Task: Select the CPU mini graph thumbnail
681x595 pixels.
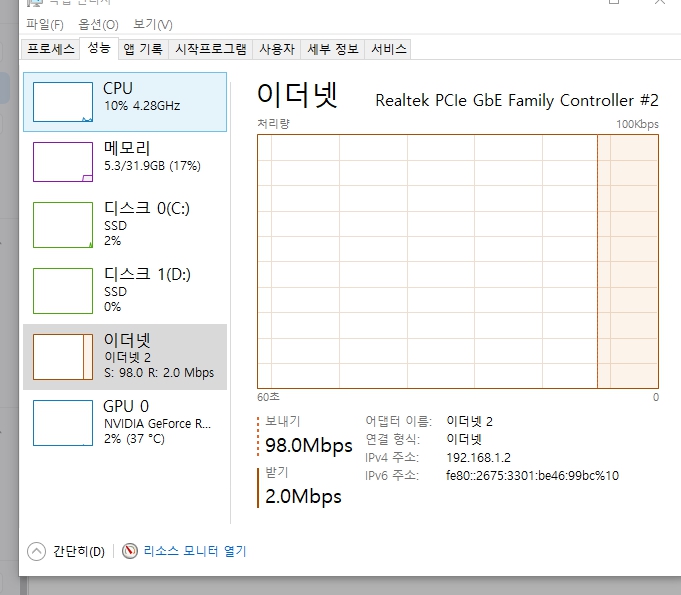Action: [63, 102]
